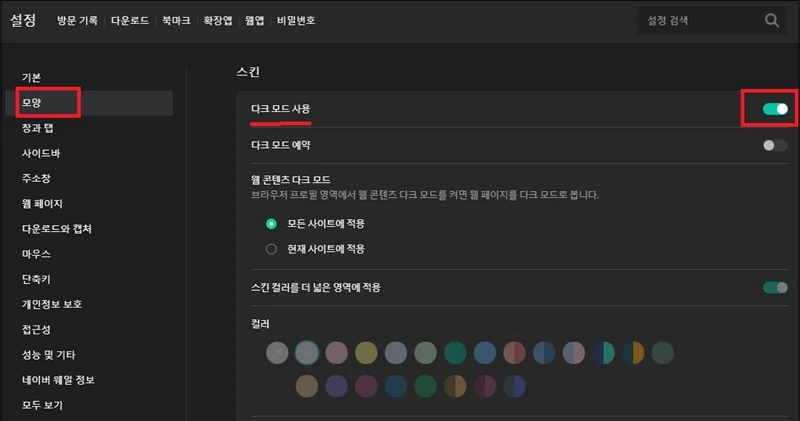Open the 비밀번호 tab
The height and width of the screenshot is (421, 800).
296,20
